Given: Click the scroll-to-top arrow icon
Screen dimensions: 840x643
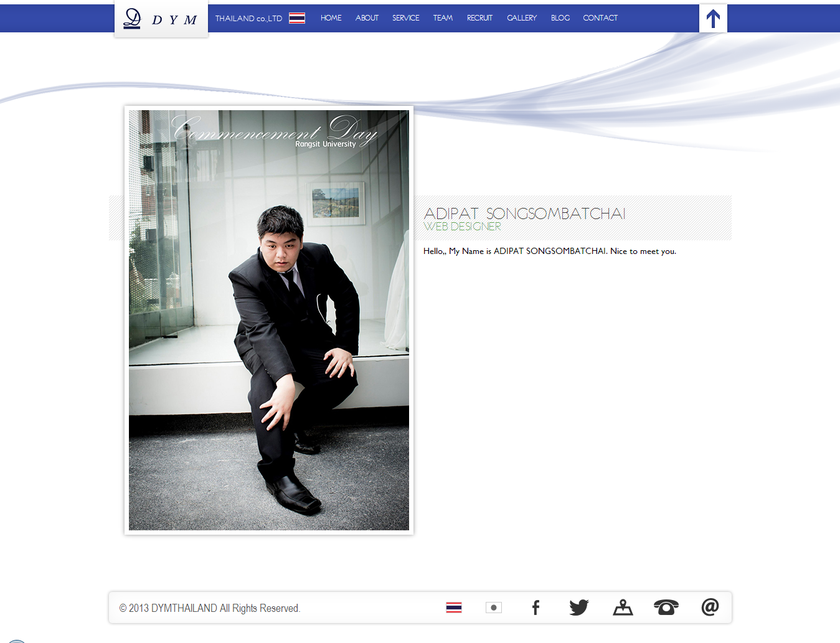Looking at the screenshot, I should click(x=713, y=19).
